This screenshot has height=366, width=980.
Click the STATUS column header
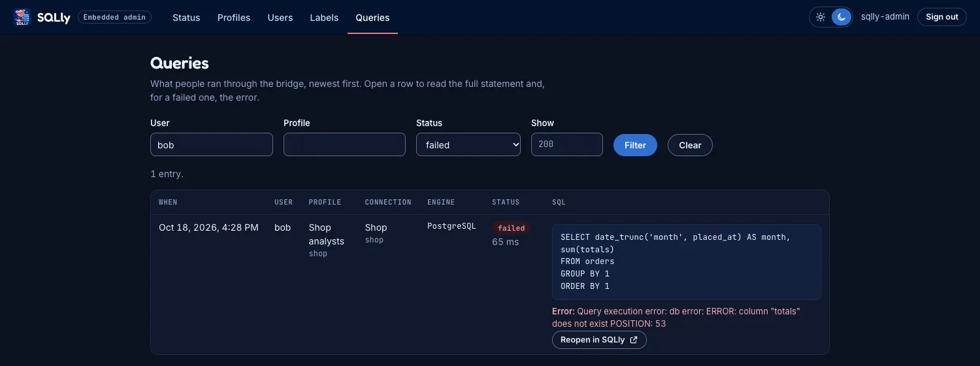506,203
